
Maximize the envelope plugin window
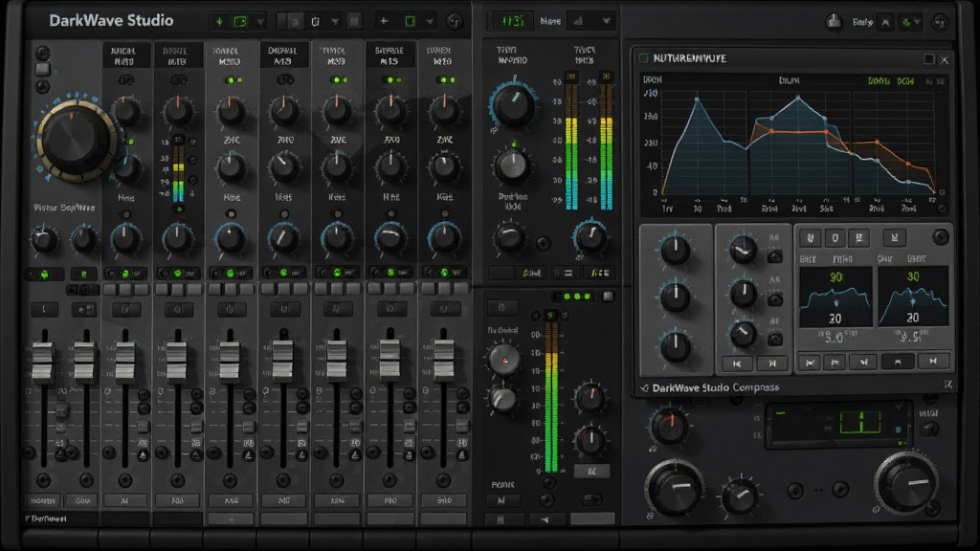[928, 58]
